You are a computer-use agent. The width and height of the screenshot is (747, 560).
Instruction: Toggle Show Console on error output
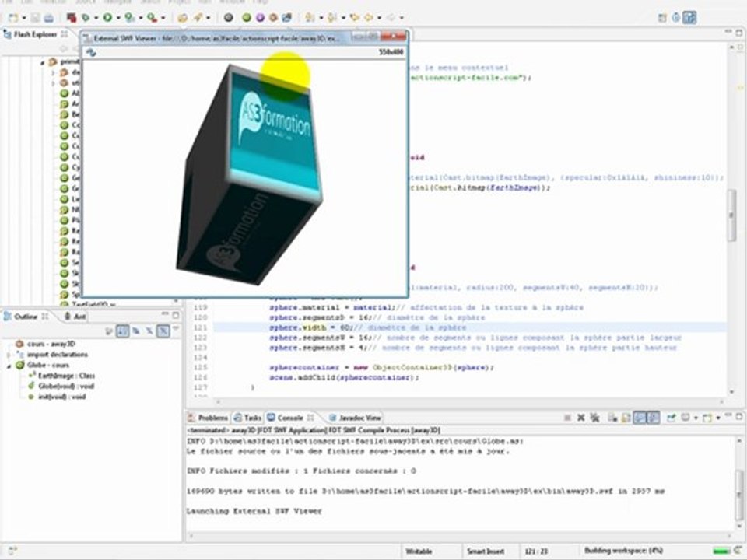pos(653,418)
